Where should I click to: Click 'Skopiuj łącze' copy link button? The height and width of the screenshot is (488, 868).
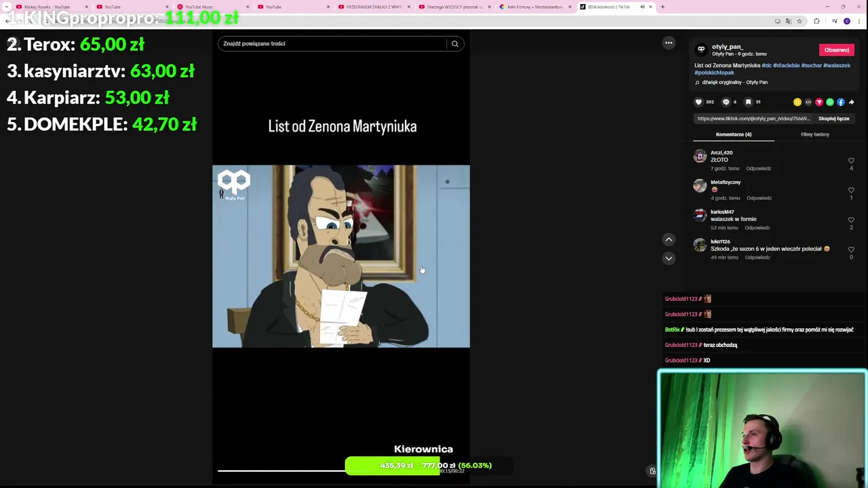[x=833, y=119]
